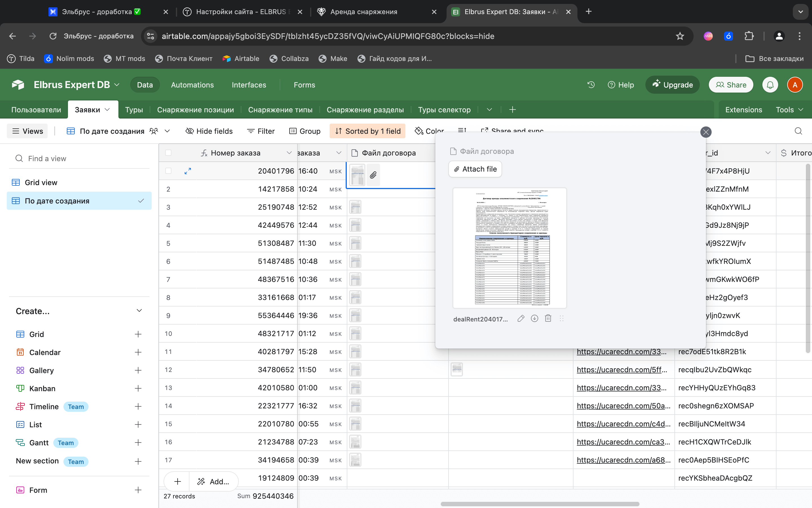Add a new record with plus button

[x=178, y=481]
